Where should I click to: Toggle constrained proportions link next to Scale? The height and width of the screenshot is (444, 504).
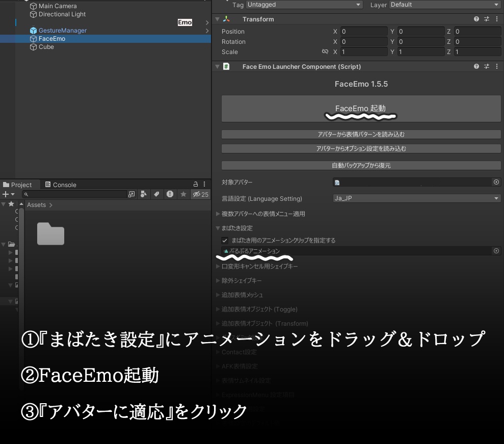pos(326,51)
